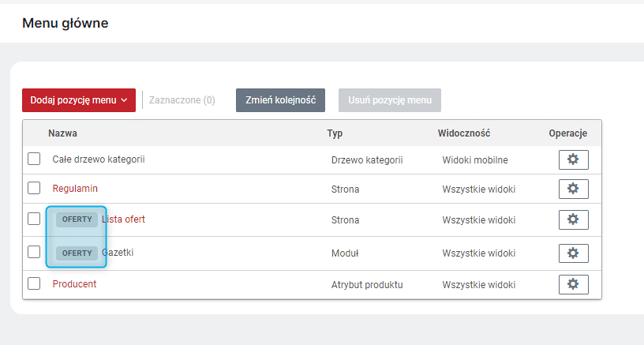Screen dimensions: 644x345
Task: Click the Operacje column header
Action: [x=568, y=133]
